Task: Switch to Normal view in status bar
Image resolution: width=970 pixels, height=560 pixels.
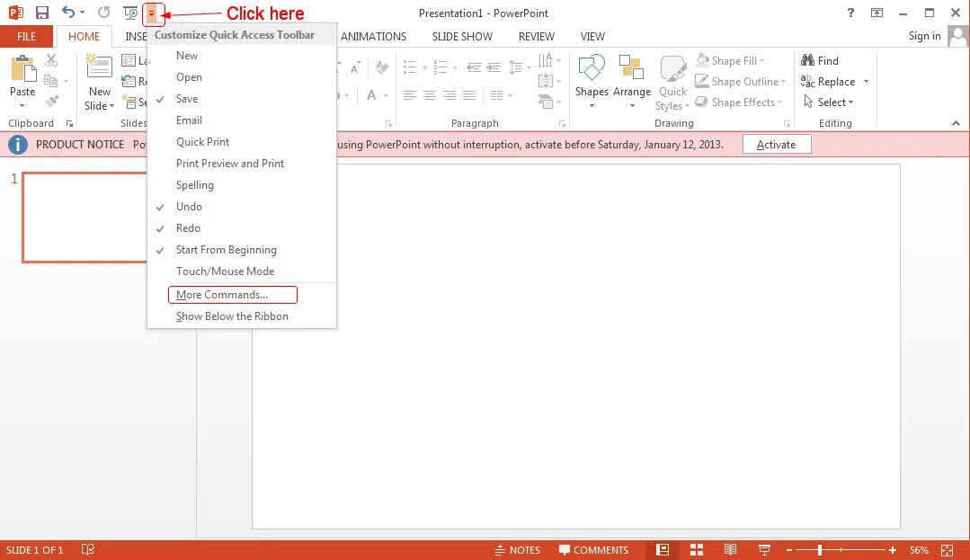Action: point(663,549)
